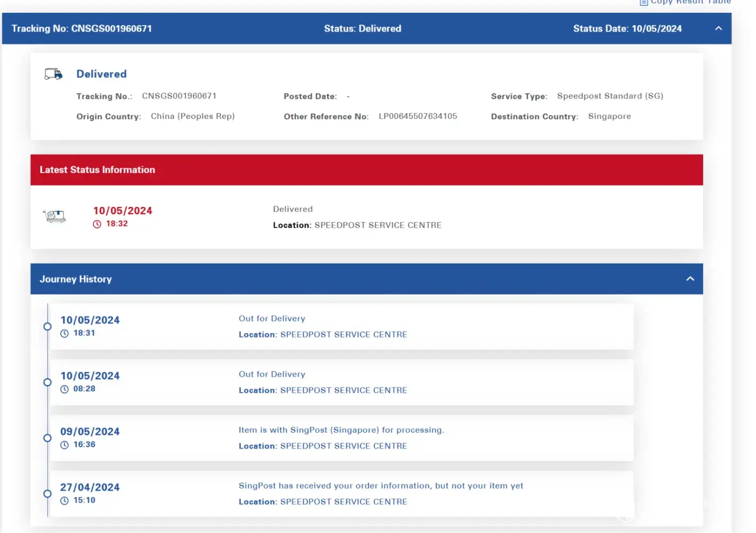Click the delivery truck icon beside Delivered
Viewport: 756px width, 533px height.
pyautogui.click(x=53, y=74)
